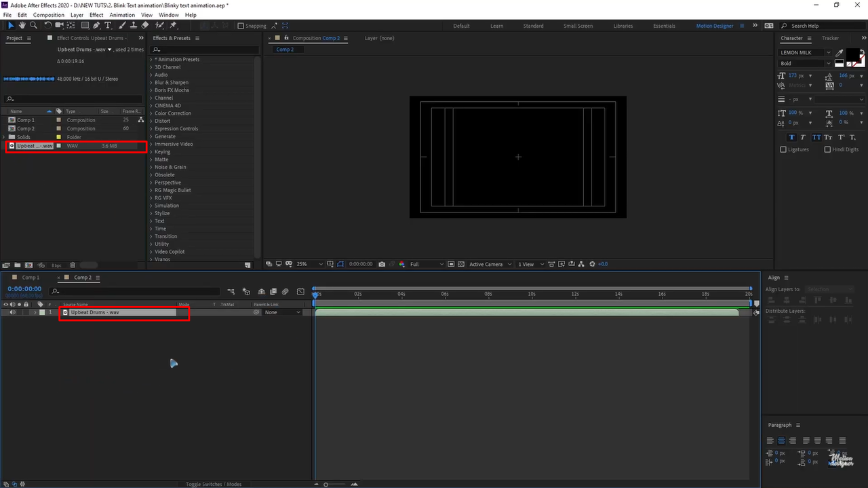Enable the Ligatures checkbox

[x=783, y=149]
